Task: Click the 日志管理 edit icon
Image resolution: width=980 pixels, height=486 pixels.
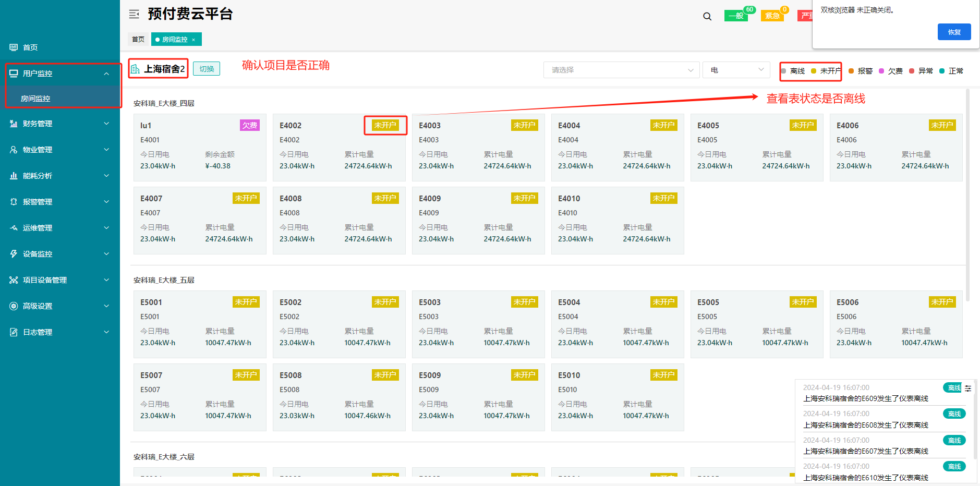Action: 14,332
